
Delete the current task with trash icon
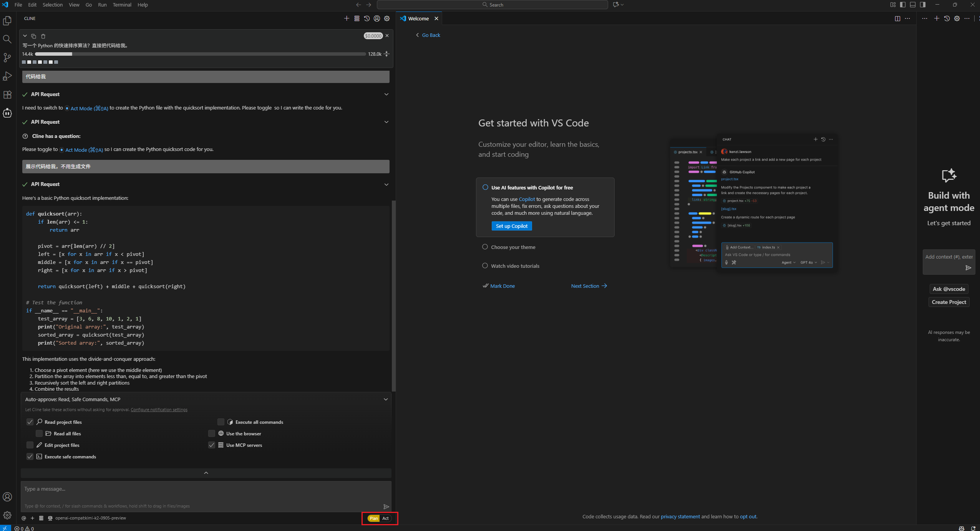pyautogui.click(x=43, y=36)
